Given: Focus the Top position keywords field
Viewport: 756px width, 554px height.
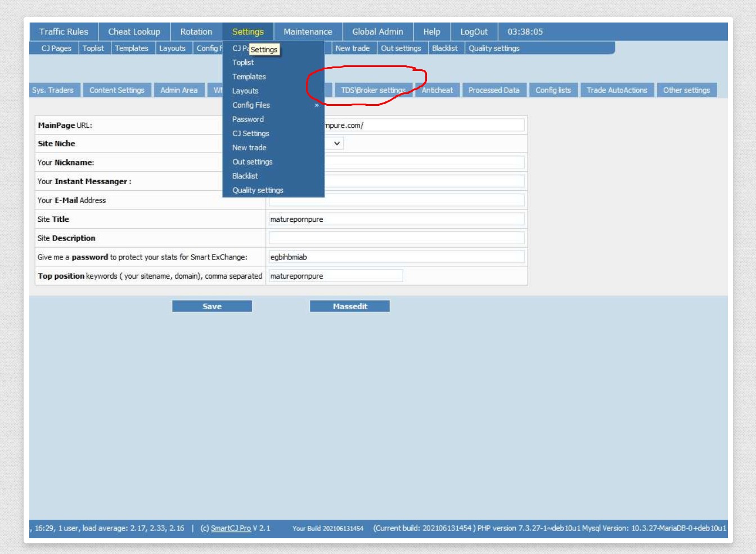Looking at the screenshot, I should coord(336,276).
